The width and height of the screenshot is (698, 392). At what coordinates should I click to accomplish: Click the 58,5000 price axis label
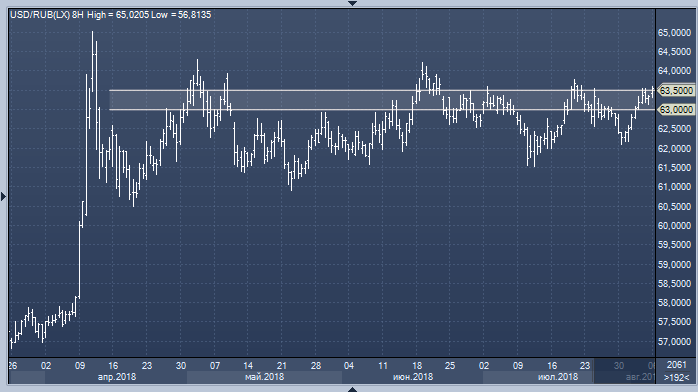pyautogui.click(x=674, y=283)
